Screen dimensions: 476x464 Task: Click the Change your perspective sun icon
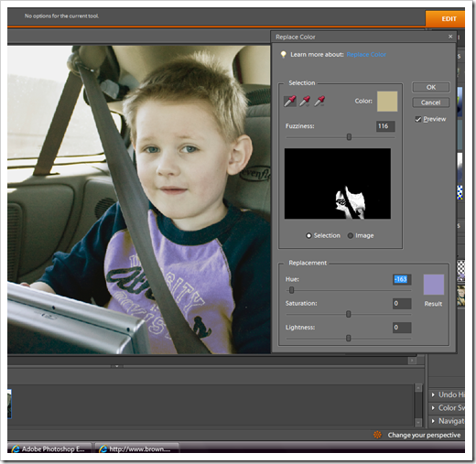[x=377, y=435]
